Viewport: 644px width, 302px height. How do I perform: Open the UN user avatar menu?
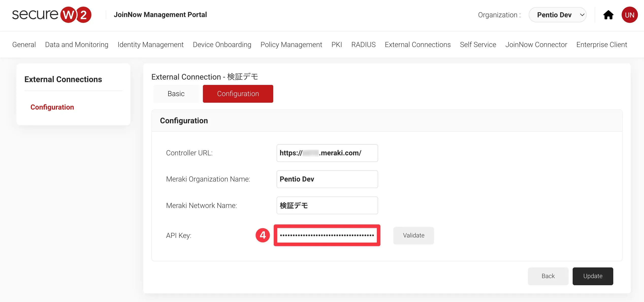[629, 15]
